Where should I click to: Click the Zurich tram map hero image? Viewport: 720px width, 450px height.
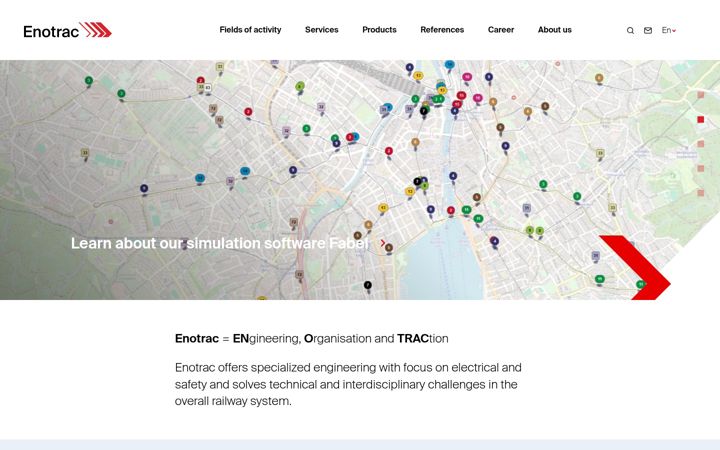pyautogui.click(x=360, y=180)
